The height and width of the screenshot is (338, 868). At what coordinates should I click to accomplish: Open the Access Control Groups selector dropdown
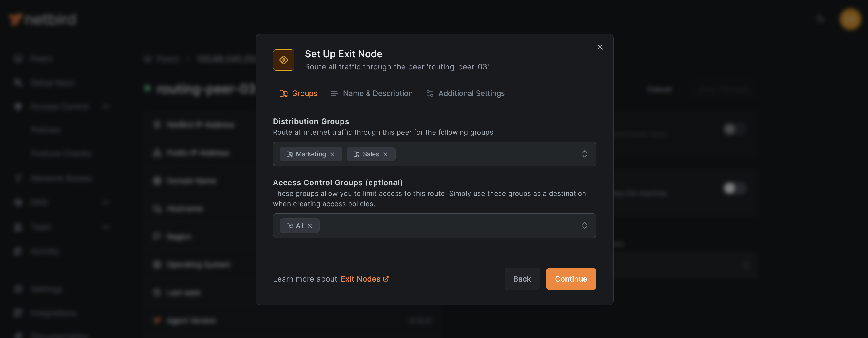click(x=585, y=225)
